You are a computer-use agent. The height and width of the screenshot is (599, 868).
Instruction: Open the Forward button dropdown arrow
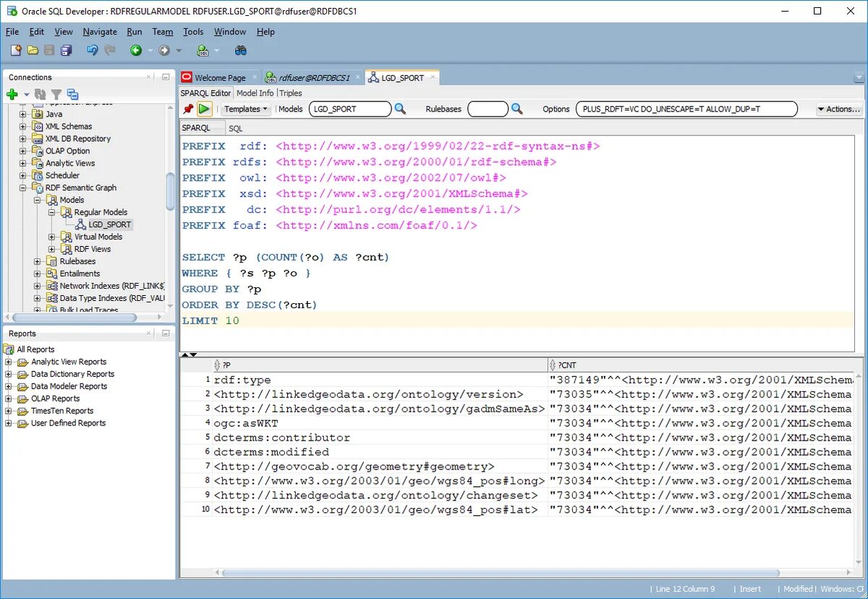coord(179,51)
